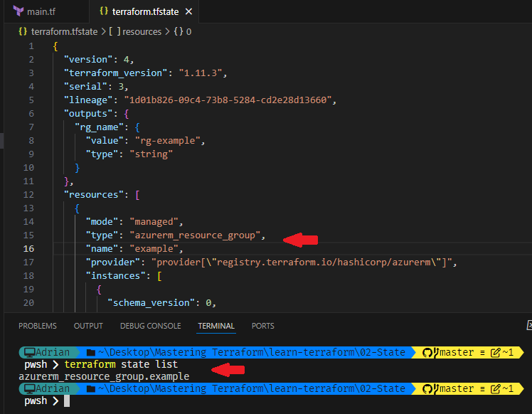Click azurerm_resource_group.example terminal output
This screenshot has height=414, width=532.
104,377
